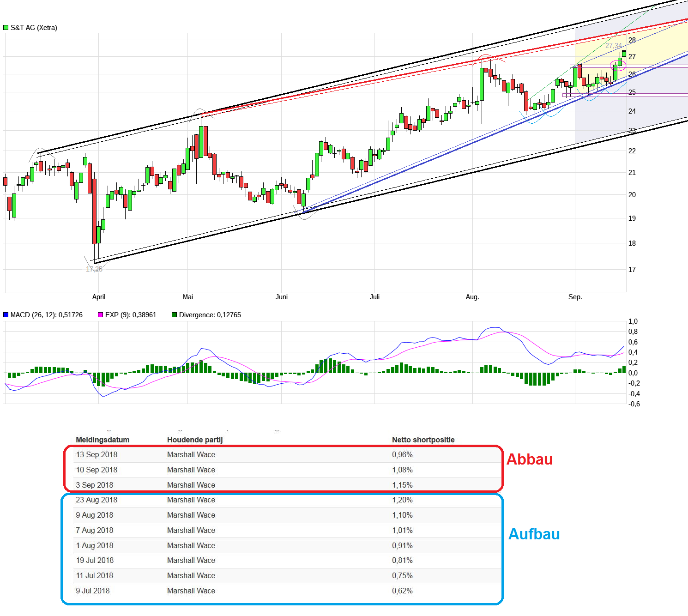Click the Aufbau annotation label

click(534, 534)
